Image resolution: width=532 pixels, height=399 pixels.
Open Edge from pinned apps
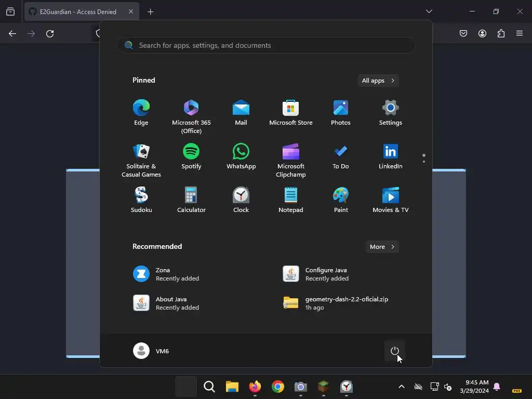(141, 113)
